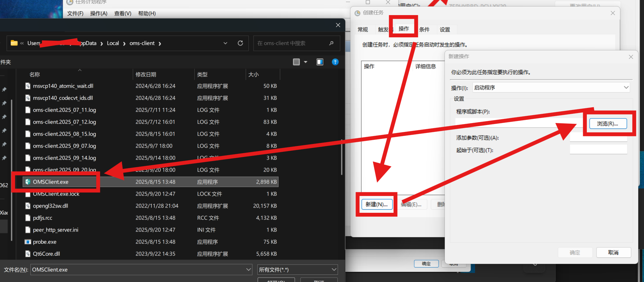
Task: Click the 新建(N)... button
Action: click(376, 205)
